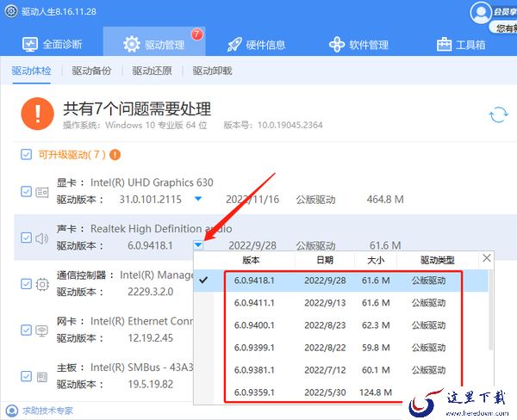Image resolution: width=517 pixels, height=420 pixels.
Task: Click the network driver version 12.19.2.45
Action: coord(150,338)
